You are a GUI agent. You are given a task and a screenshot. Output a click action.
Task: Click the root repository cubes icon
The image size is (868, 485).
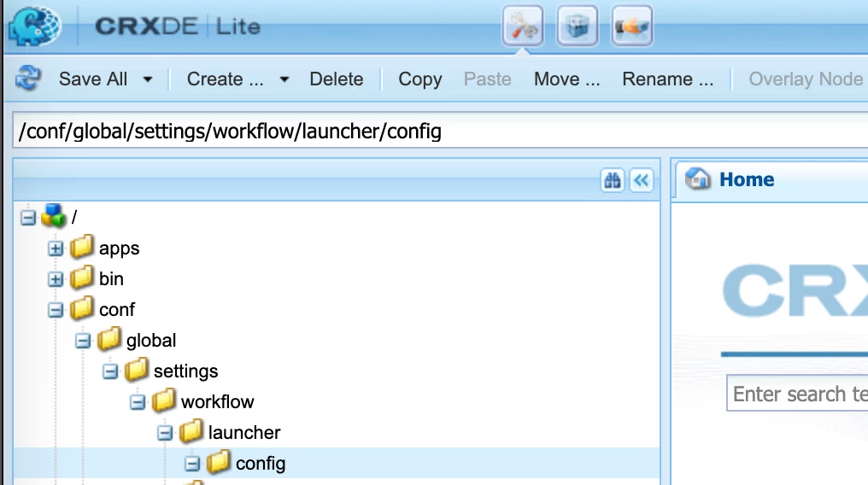54,216
